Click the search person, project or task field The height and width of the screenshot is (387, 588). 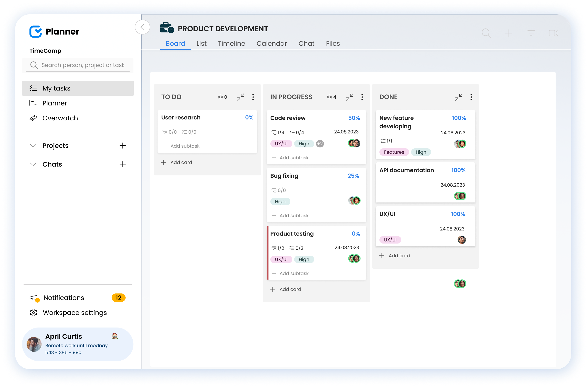(78, 65)
